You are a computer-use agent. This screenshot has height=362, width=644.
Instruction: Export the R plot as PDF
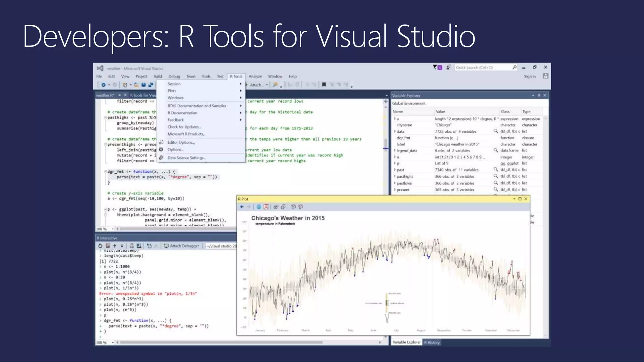[266, 207]
